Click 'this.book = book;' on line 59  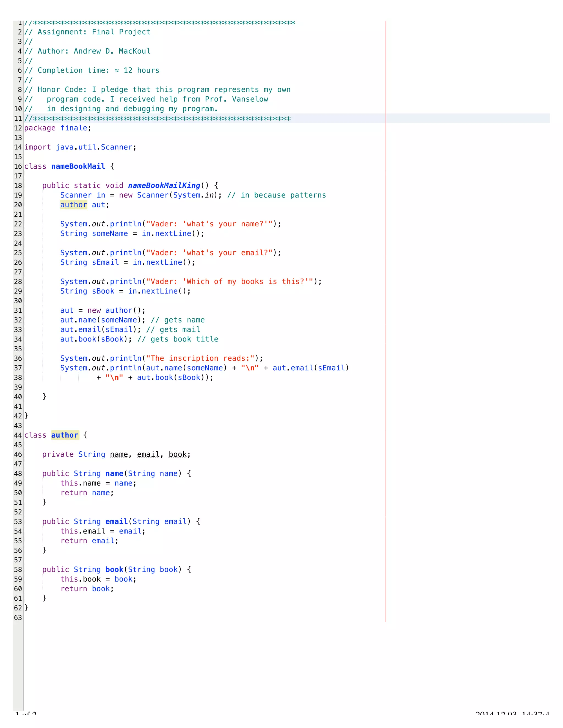point(98,579)
